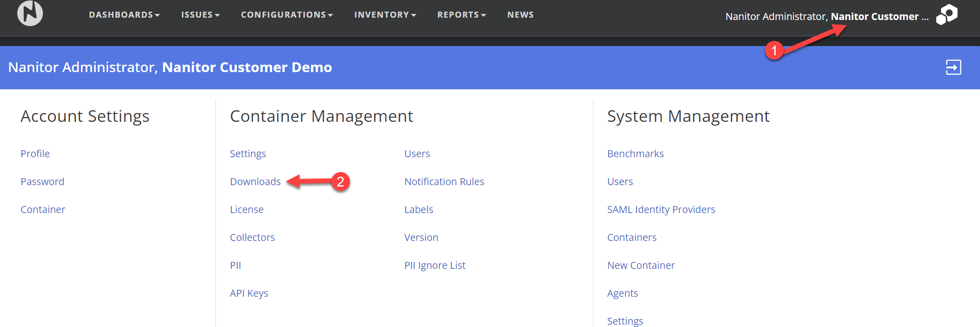980x327 pixels.
Task: Open Notification Rules link
Action: [444, 182]
